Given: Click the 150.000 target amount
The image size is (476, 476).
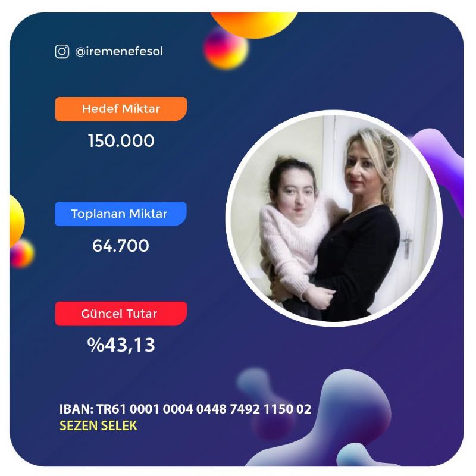Looking at the screenshot, I should (x=121, y=141).
